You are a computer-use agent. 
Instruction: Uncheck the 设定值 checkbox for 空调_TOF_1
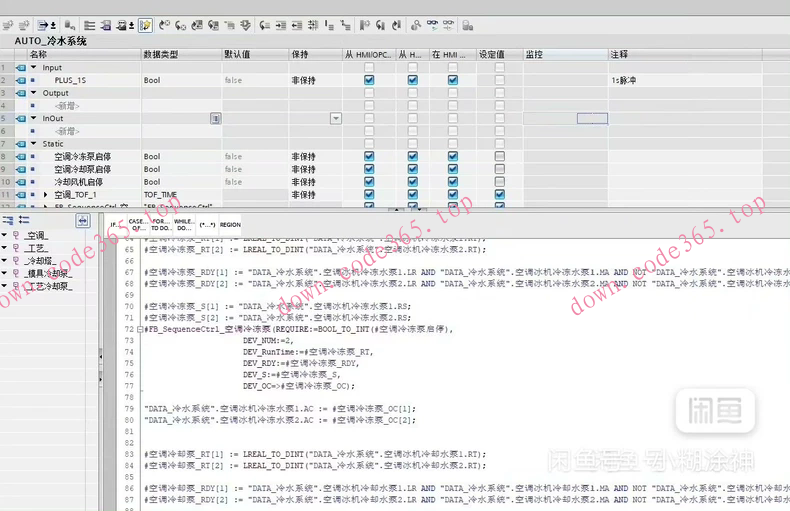pos(499,194)
